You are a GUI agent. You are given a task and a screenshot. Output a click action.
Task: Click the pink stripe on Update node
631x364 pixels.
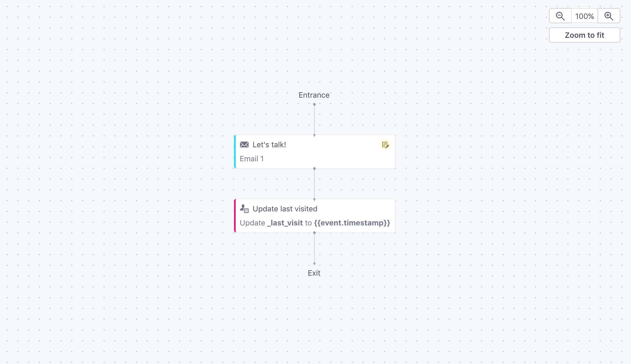[x=235, y=216]
